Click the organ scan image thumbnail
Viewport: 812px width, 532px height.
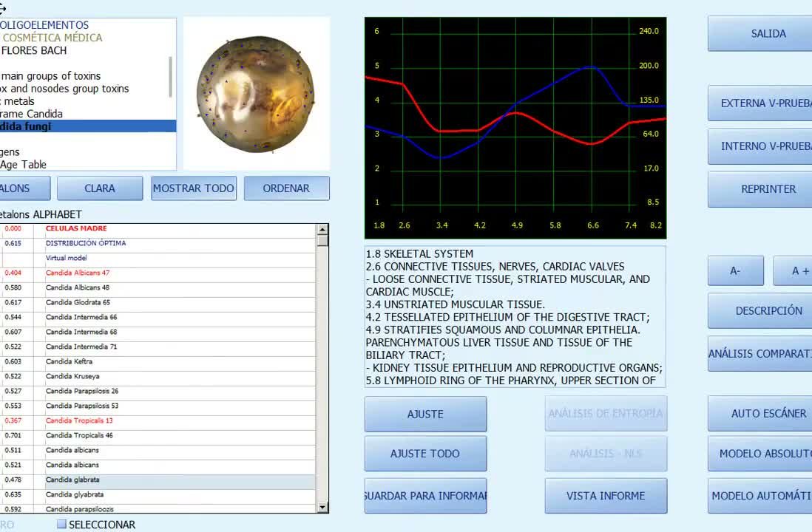coord(257,94)
